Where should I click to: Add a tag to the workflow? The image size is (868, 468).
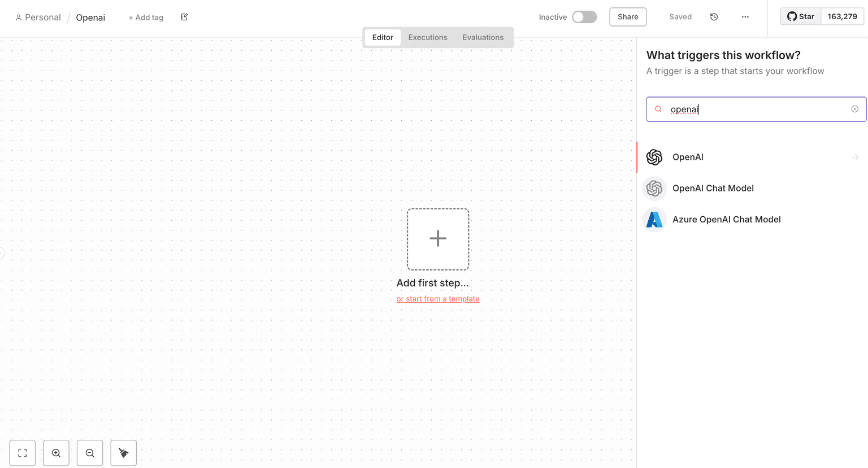point(146,17)
